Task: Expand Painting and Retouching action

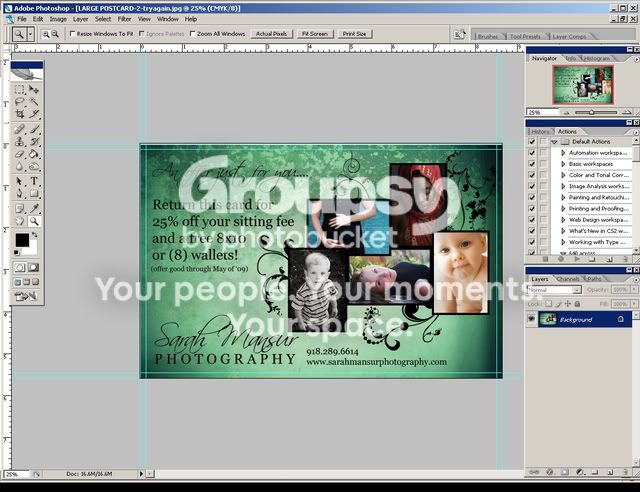Action: coord(563,197)
